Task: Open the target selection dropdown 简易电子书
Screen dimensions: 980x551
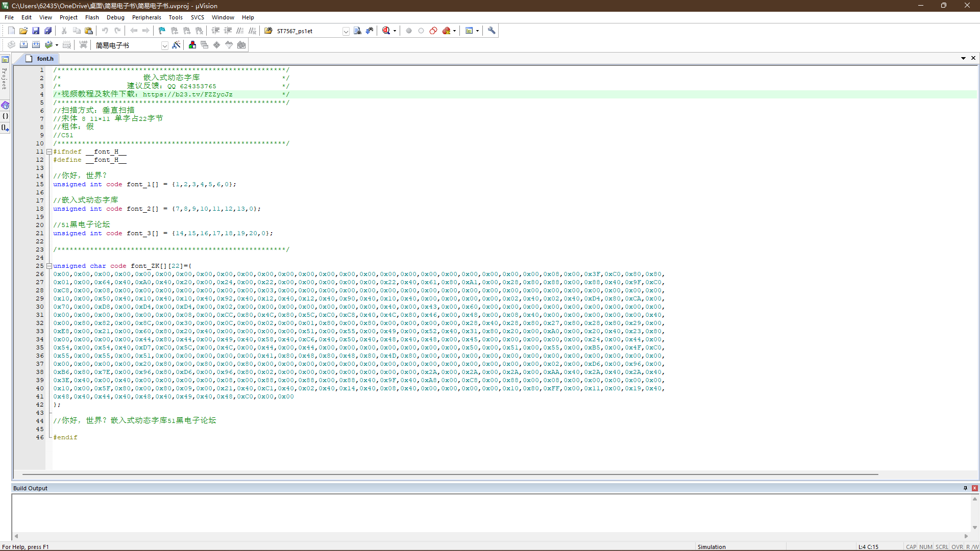Action: [164, 46]
